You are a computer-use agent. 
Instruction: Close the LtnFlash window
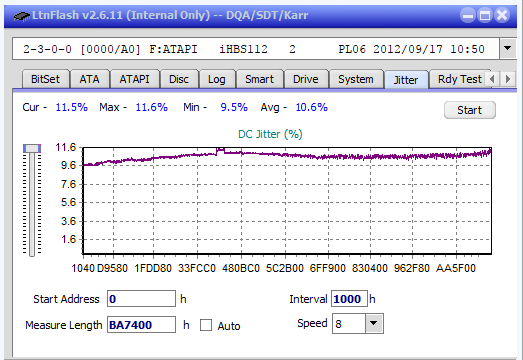(x=502, y=15)
